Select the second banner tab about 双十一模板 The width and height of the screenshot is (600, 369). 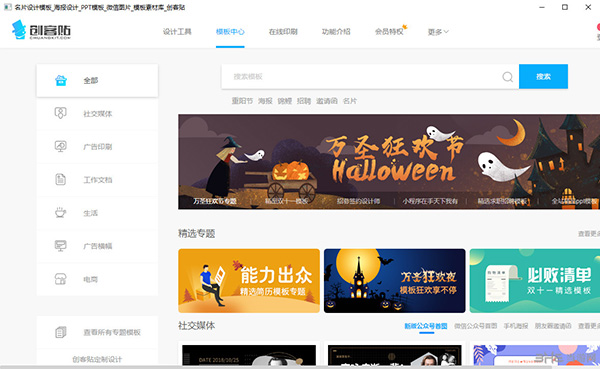[x=287, y=201]
